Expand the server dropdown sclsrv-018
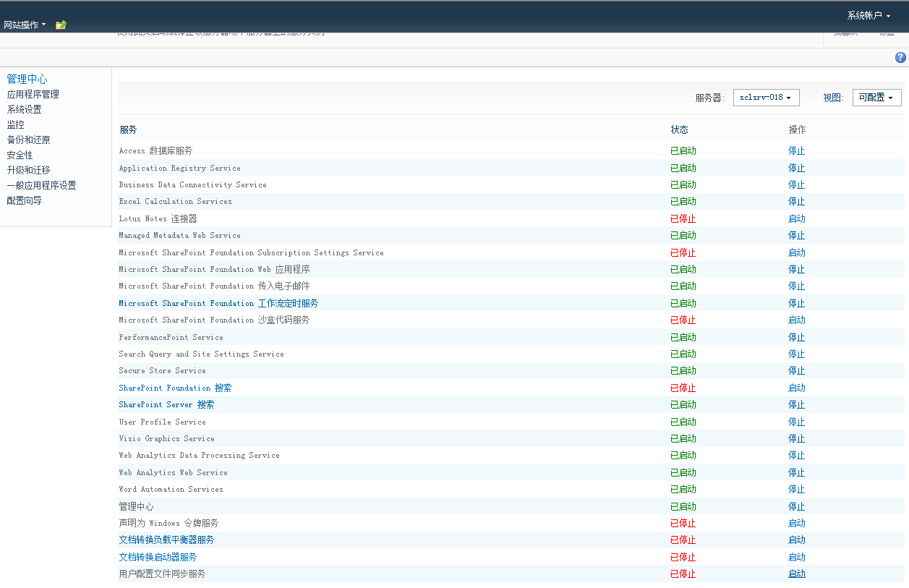 tap(767, 98)
